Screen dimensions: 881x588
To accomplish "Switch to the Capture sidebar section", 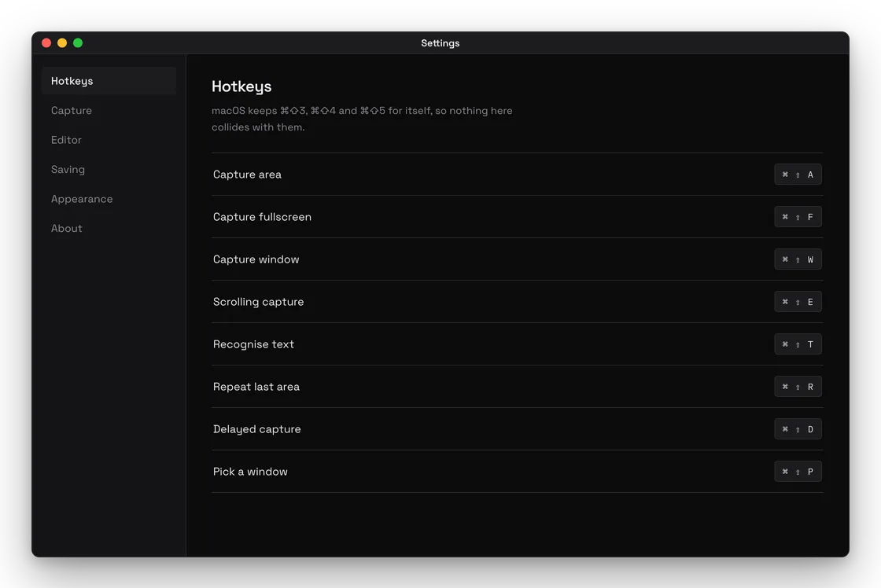I will click(109, 111).
